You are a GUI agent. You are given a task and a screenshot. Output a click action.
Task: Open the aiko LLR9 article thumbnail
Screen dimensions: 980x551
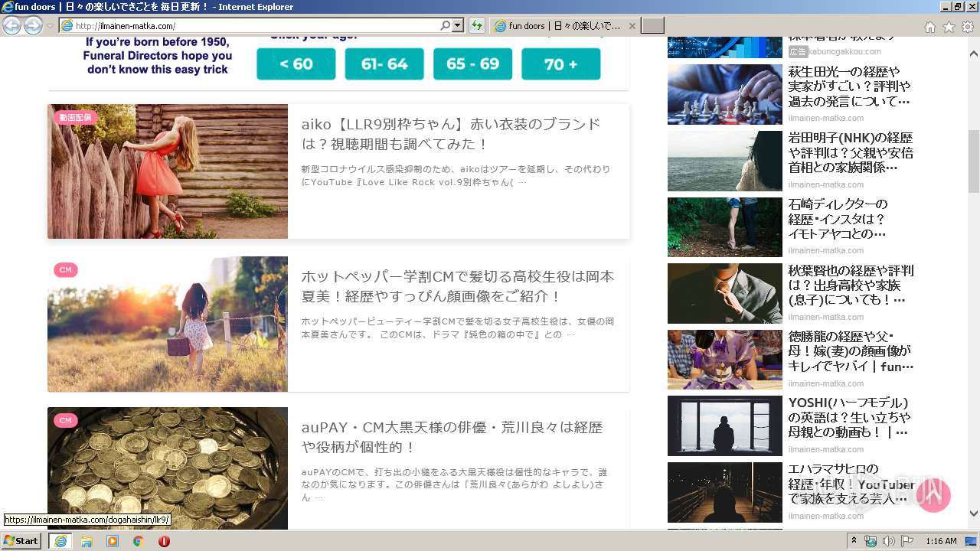tap(168, 171)
